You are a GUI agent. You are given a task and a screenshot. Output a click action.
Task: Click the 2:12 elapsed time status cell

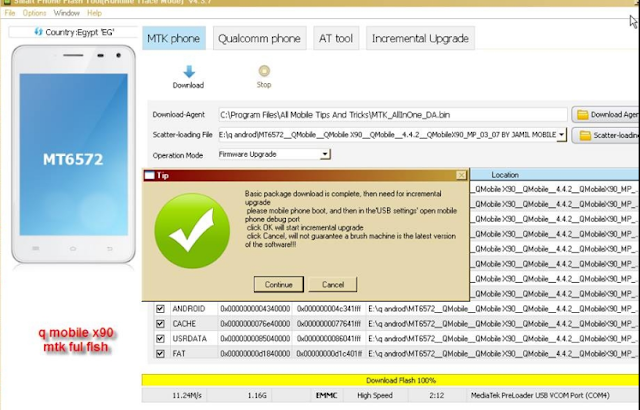[436, 395]
